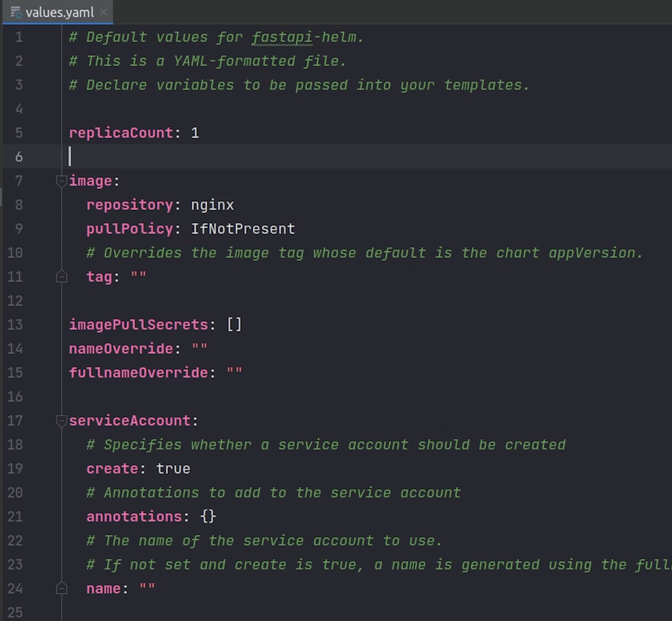Place cursor on replicaCount key
Image resolution: width=672 pixels, height=621 pixels.
pos(121,133)
